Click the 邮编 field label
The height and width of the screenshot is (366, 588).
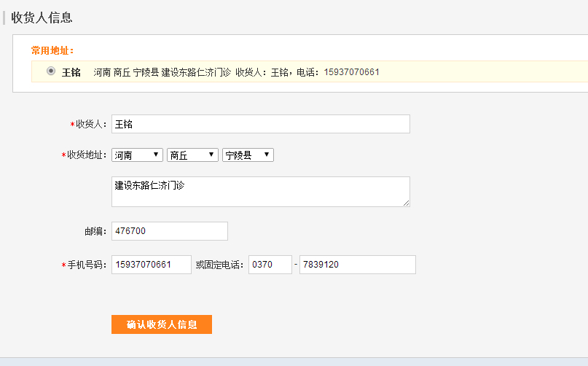coord(95,231)
